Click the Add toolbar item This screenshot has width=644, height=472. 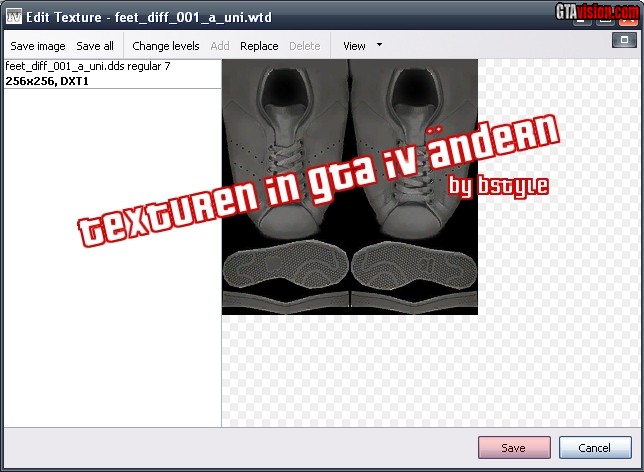[x=220, y=46]
